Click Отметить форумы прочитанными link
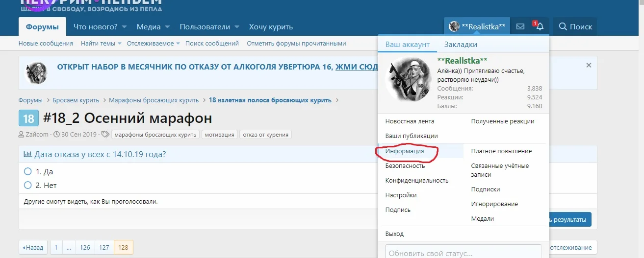 pyautogui.click(x=296, y=44)
